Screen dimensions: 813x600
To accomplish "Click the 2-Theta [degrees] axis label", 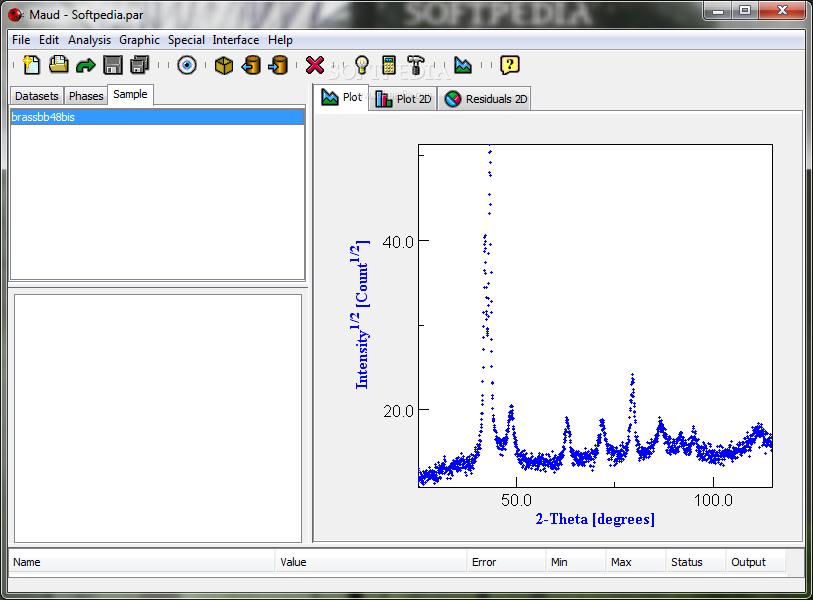I will point(595,519).
